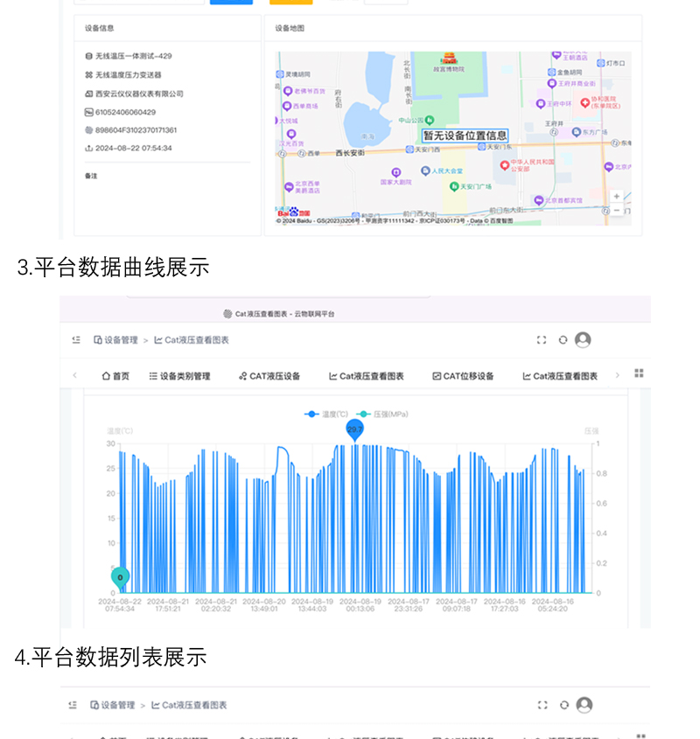Click the 0 minimum value marker
This screenshot has width=700, height=739.
coord(120,577)
